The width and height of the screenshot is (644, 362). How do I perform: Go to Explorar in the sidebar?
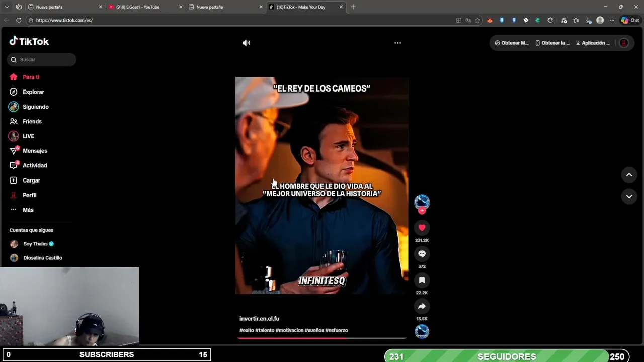(x=33, y=92)
